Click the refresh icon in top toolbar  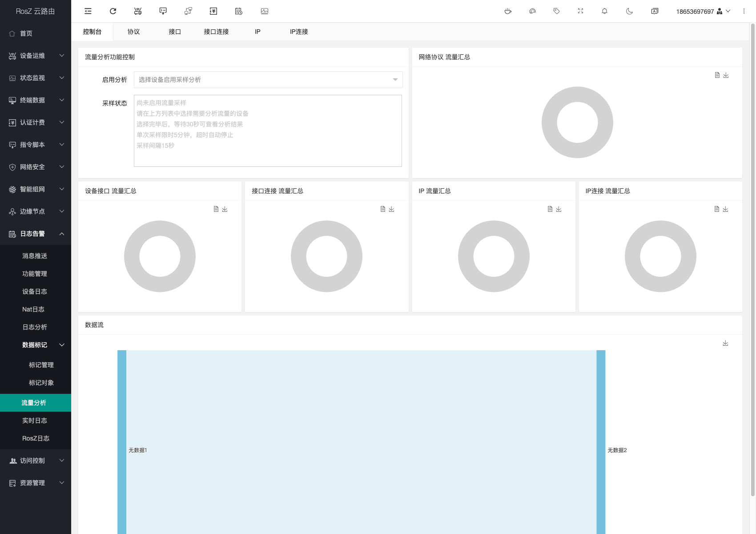pyautogui.click(x=113, y=11)
